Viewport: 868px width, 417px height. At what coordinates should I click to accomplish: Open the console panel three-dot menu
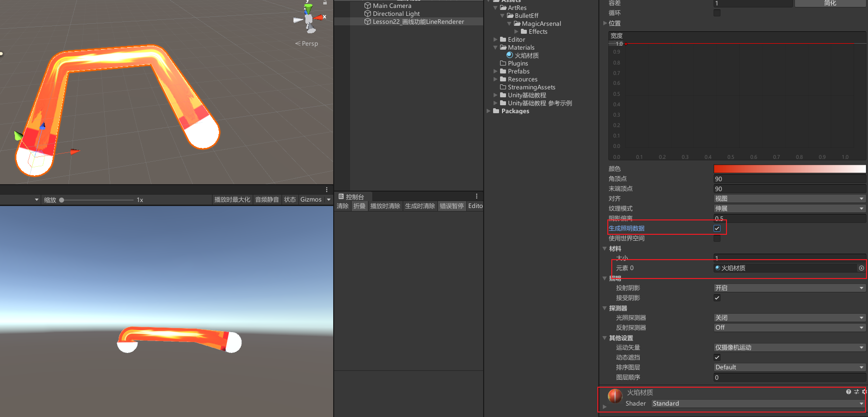476,196
